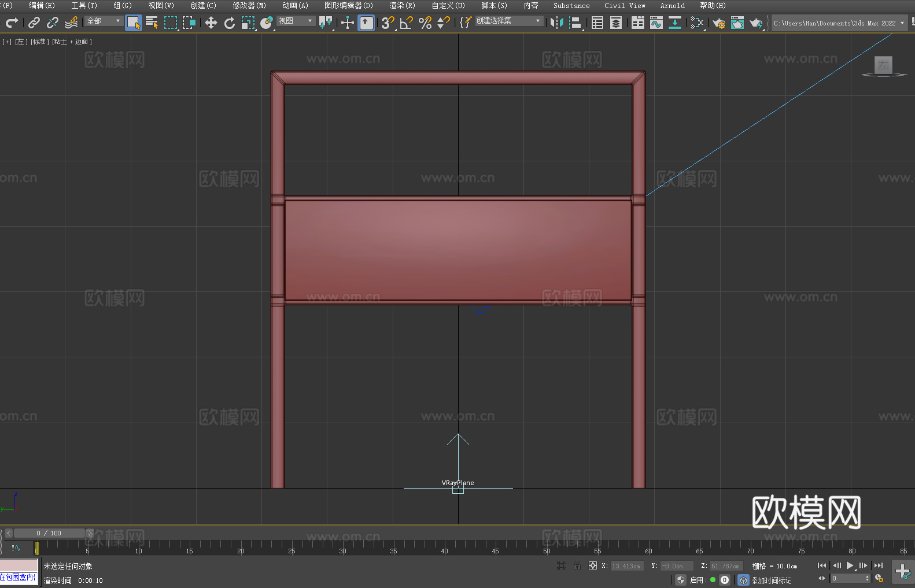915x588 pixels.
Task: Click the Redo arrow icon
Action: pyautogui.click(x=12, y=23)
